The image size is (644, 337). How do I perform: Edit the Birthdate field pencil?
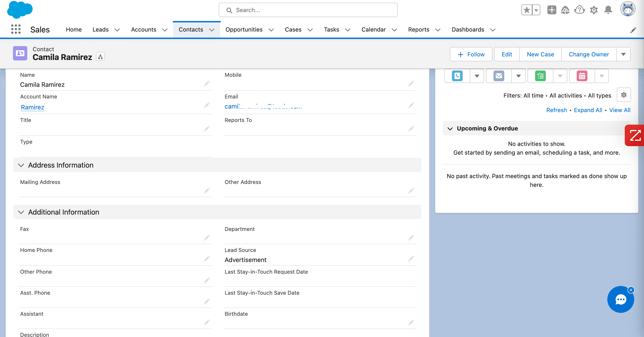pos(411,322)
